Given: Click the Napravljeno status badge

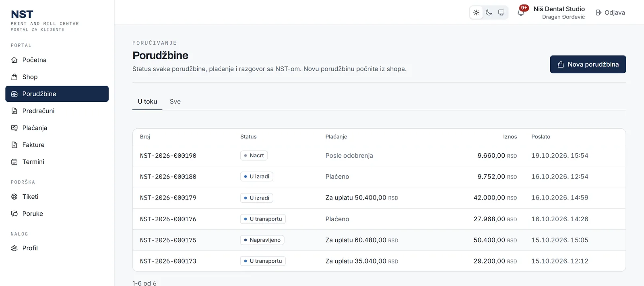Looking at the screenshot, I should [x=262, y=240].
